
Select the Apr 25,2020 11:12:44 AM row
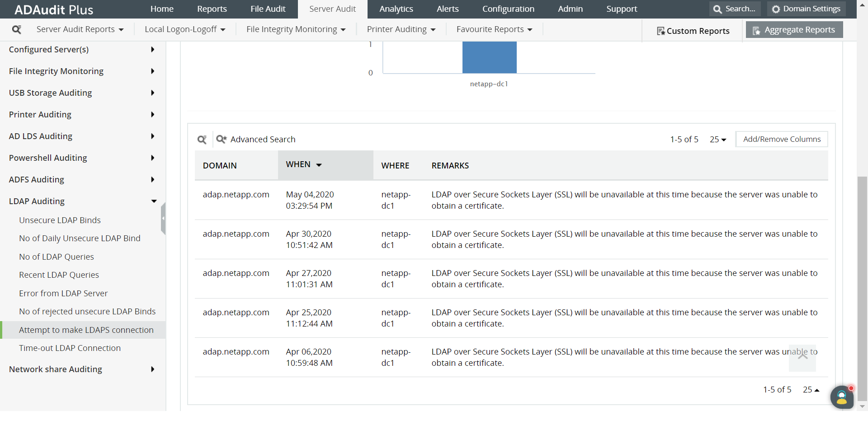pyautogui.click(x=511, y=318)
